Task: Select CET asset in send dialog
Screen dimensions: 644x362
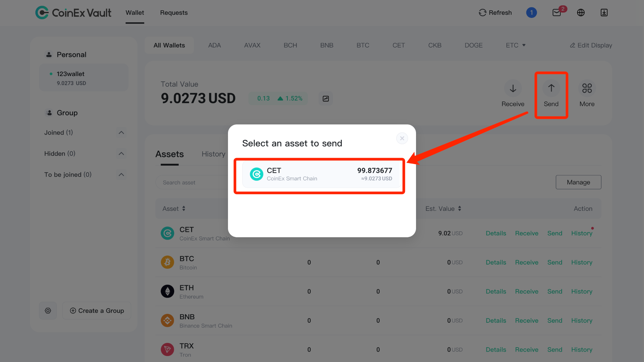Action: tap(321, 174)
